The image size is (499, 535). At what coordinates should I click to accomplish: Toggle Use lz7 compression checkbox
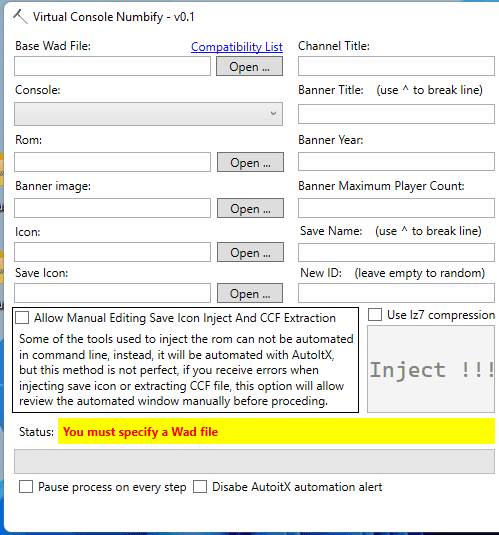pos(375,315)
